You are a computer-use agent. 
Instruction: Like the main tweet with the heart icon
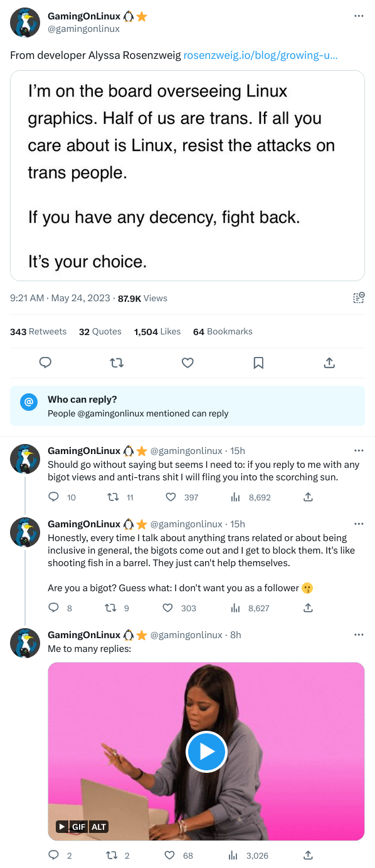pos(187,363)
